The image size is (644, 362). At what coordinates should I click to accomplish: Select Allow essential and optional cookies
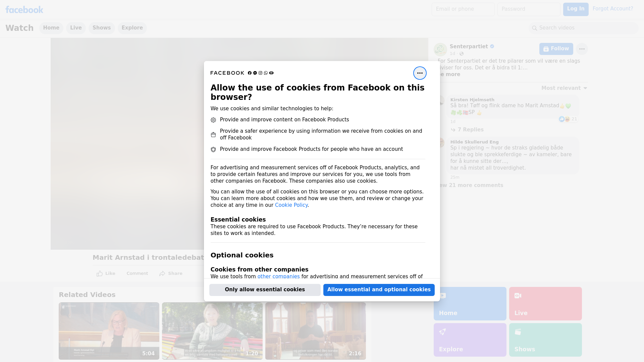[379, 290]
